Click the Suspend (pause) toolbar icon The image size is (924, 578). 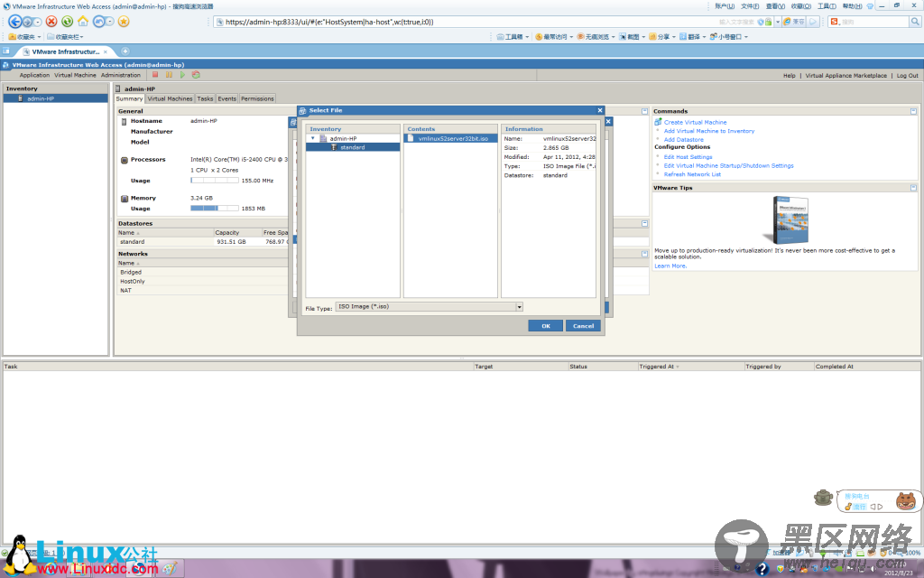tap(169, 75)
